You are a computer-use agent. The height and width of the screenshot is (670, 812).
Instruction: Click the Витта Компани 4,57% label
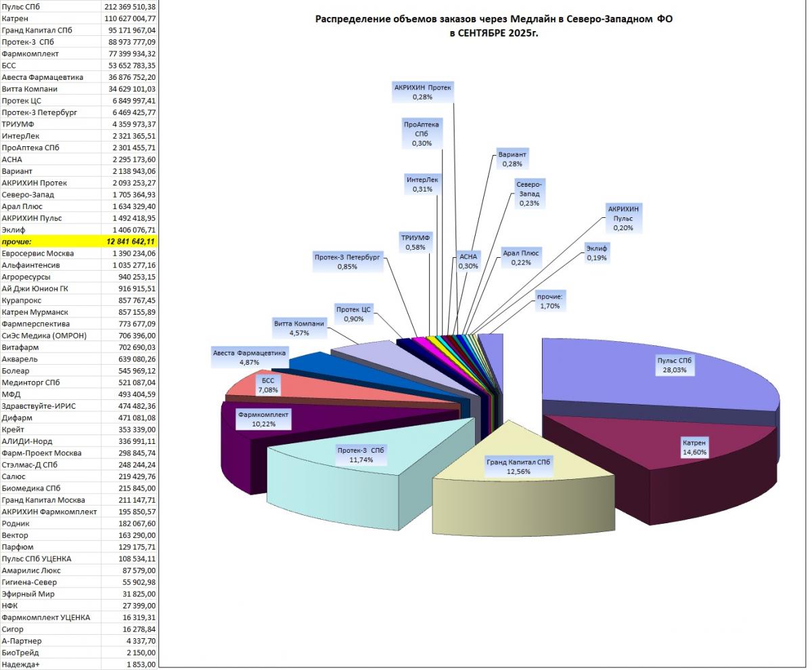(x=299, y=328)
